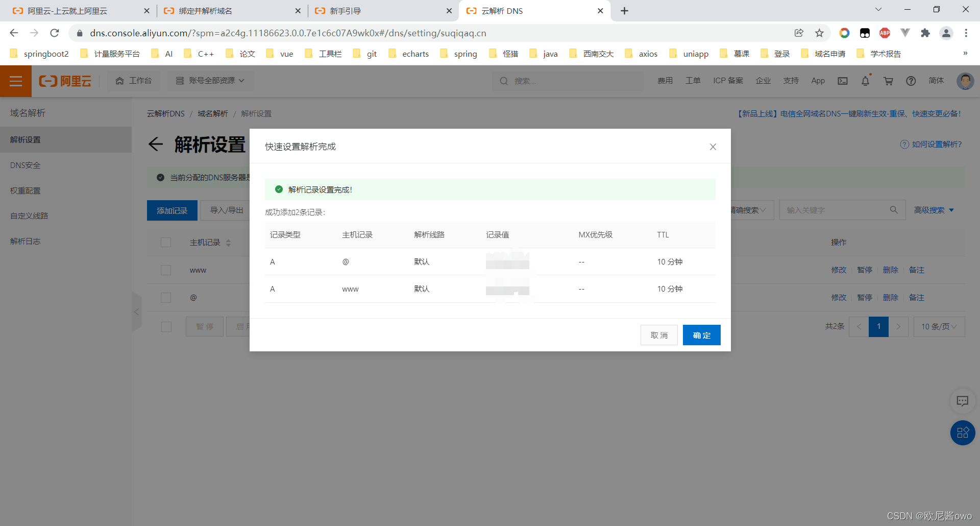The width and height of the screenshot is (980, 526).
Task: Click the notification bell icon
Action: point(865,81)
